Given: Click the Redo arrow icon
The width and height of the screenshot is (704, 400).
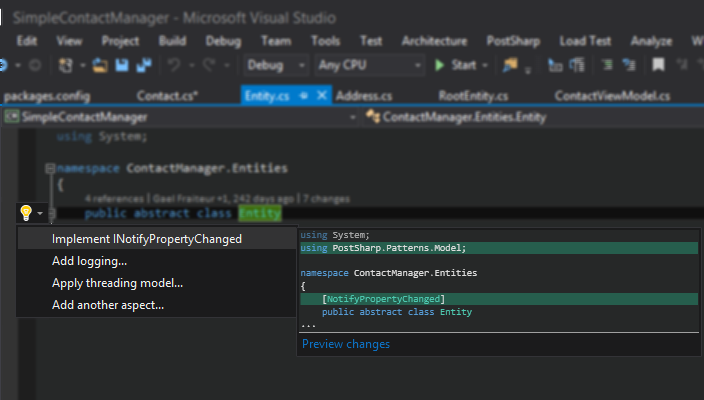Looking at the screenshot, I should coord(209,66).
